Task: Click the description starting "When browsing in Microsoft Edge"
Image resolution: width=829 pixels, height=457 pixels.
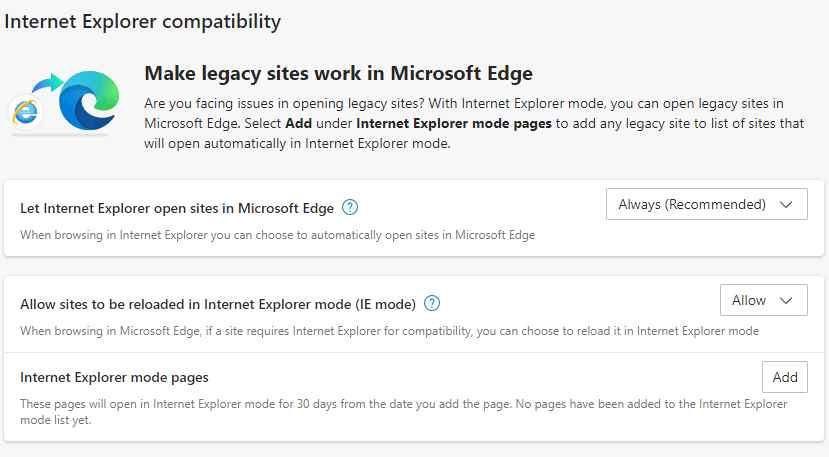Action: point(390,330)
